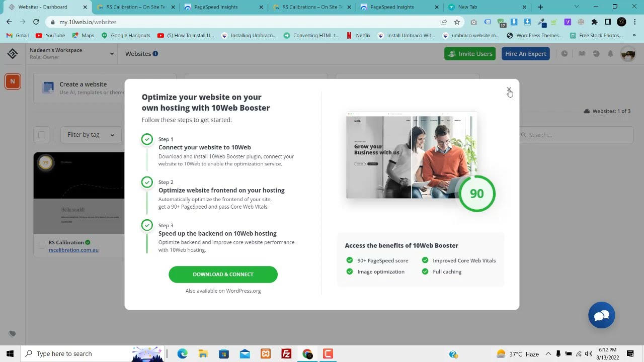Reload the page
This screenshot has width=644, height=362.
click(36, 22)
